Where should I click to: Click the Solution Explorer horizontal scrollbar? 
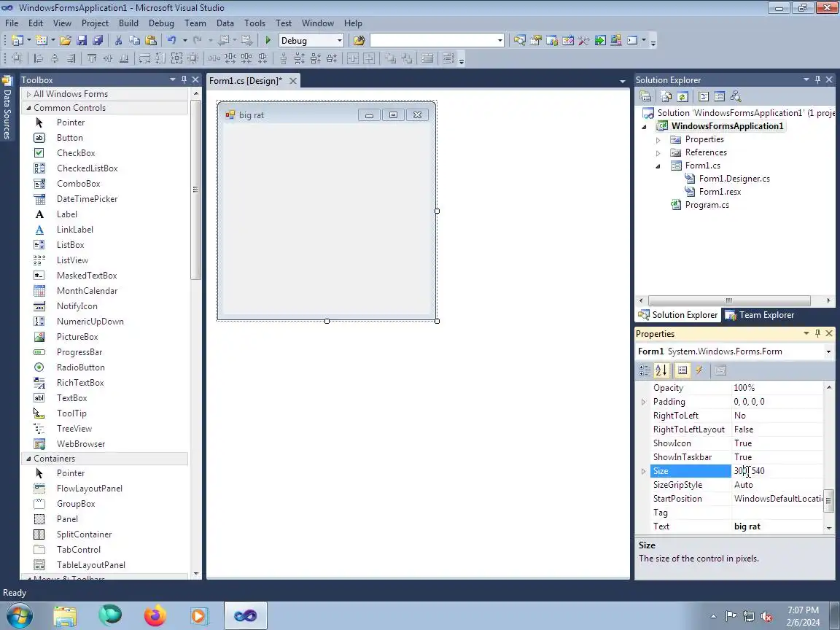728,300
